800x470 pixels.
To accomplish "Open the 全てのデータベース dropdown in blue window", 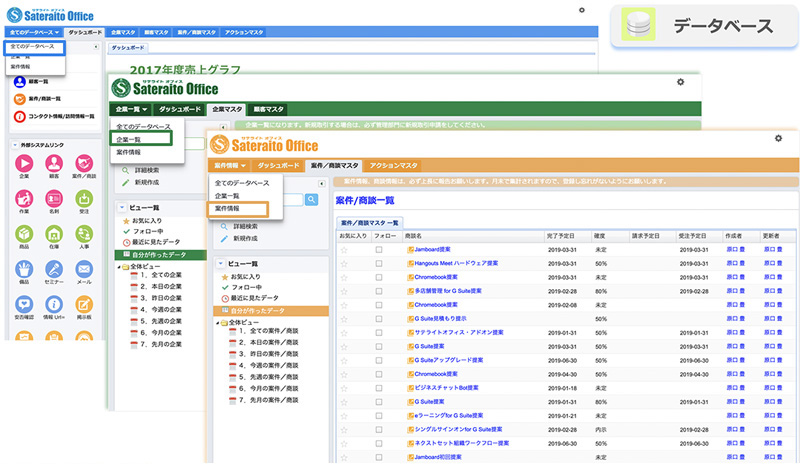I will 34,32.
